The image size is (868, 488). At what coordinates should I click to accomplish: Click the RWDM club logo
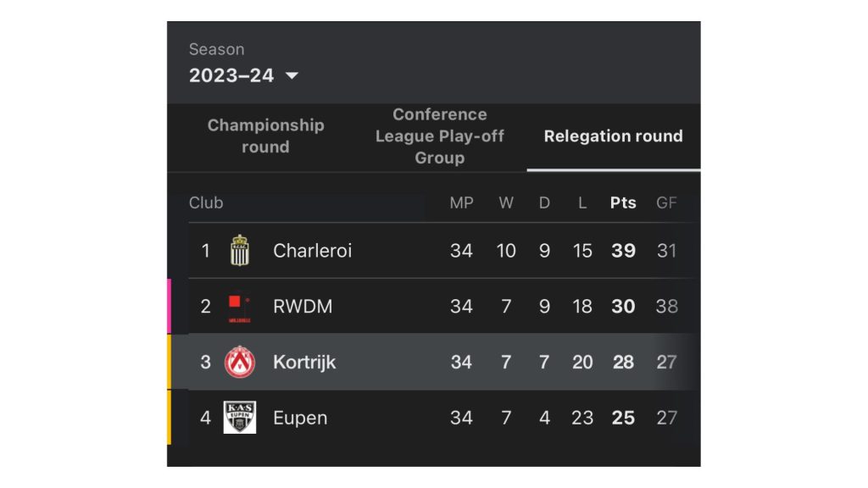tap(240, 308)
